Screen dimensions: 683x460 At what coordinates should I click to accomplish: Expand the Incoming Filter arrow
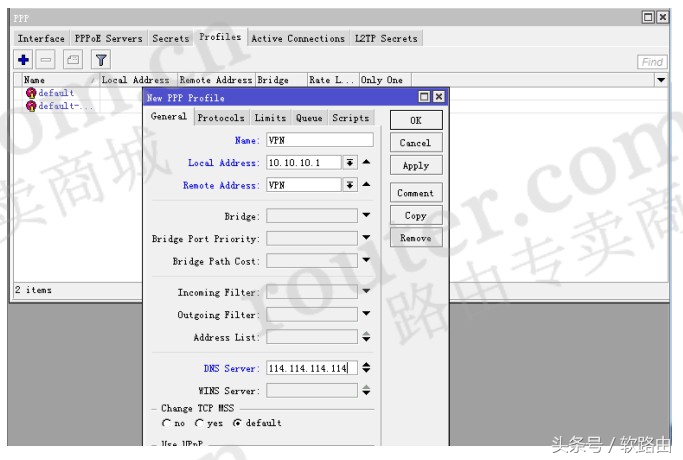click(x=366, y=291)
